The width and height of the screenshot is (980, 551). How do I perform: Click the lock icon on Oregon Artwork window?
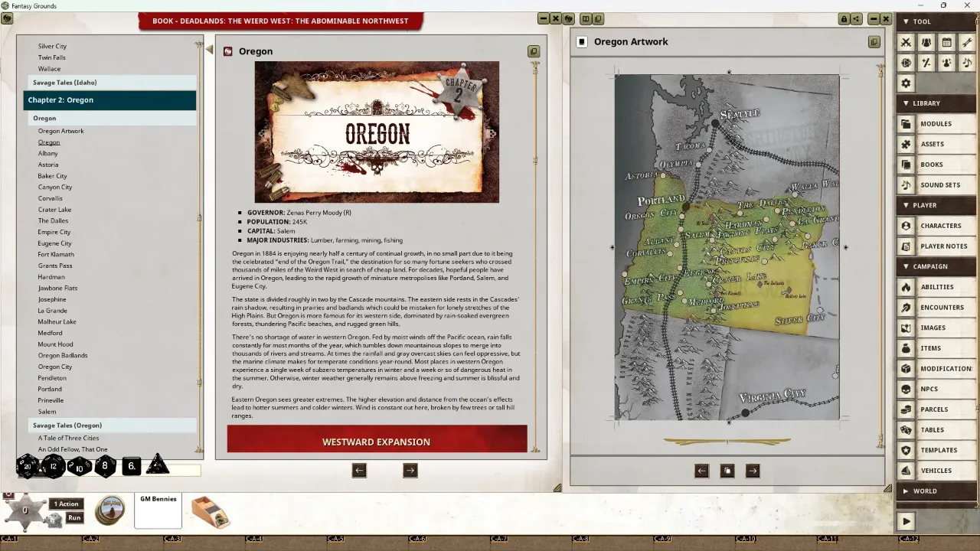[844, 19]
